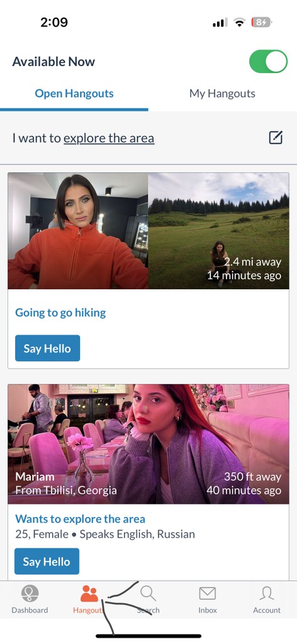Open the Going to go hiking link

(x=60, y=313)
